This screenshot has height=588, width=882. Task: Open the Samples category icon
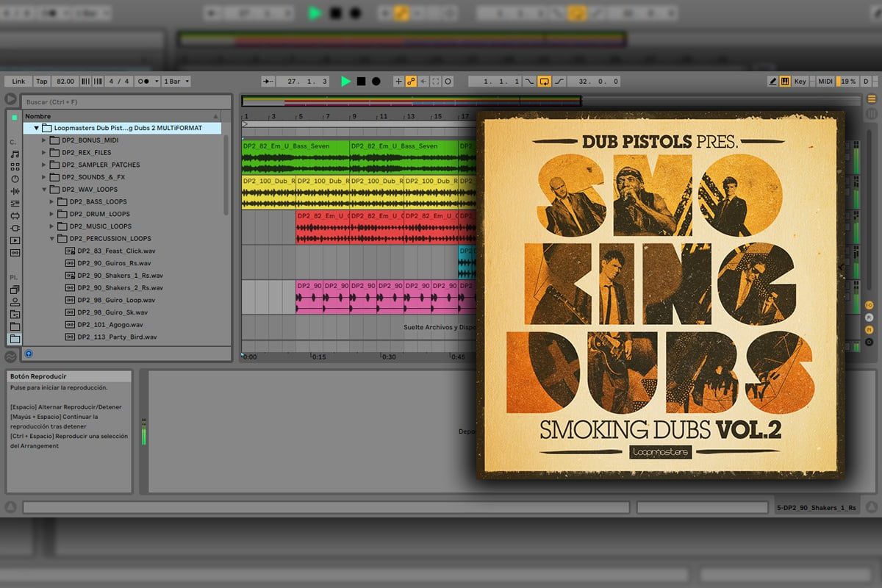click(15, 253)
